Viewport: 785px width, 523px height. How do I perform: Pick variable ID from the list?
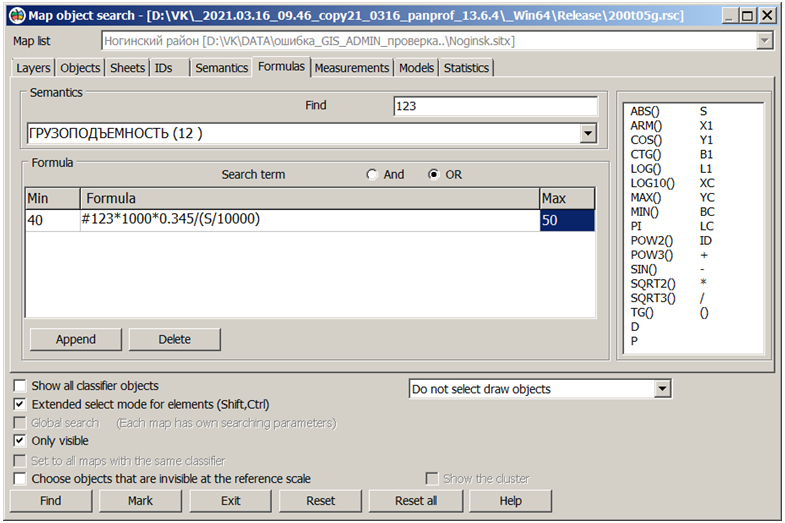click(705, 241)
